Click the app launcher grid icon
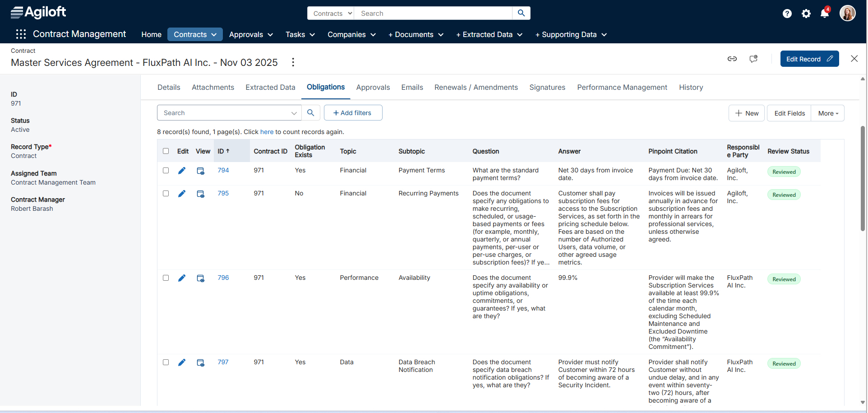This screenshot has height=413, width=868. coord(21,34)
